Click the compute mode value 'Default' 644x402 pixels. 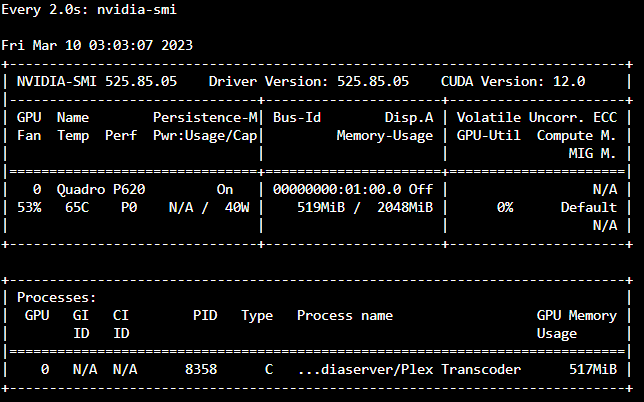coord(589,208)
